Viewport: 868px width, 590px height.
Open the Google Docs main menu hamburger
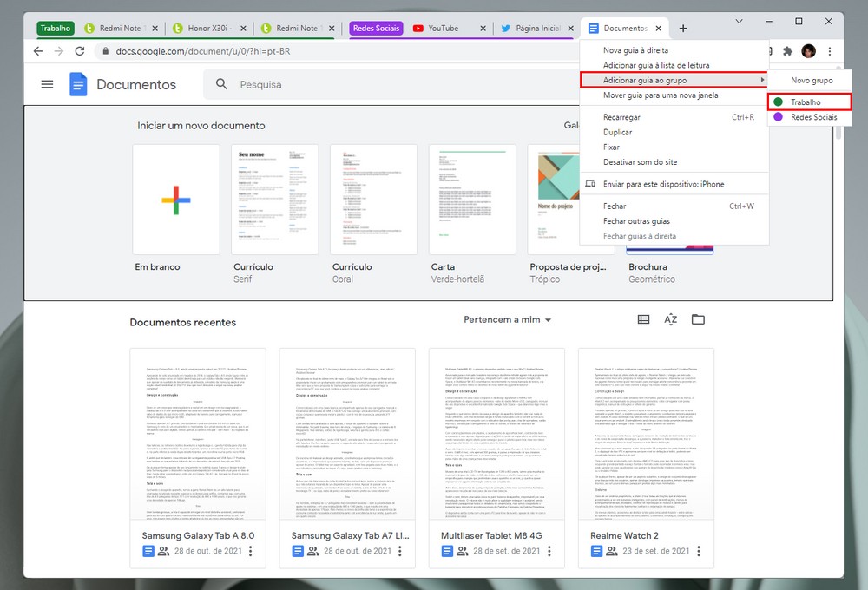point(47,85)
